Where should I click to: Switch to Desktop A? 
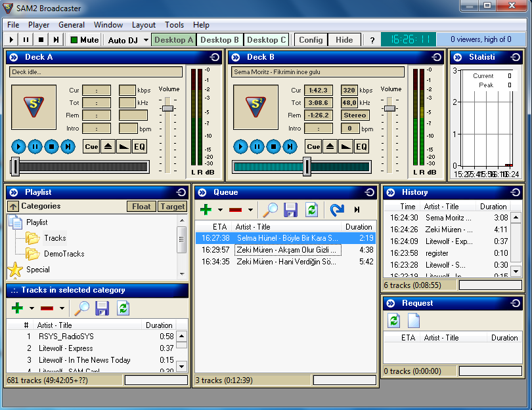point(173,40)
